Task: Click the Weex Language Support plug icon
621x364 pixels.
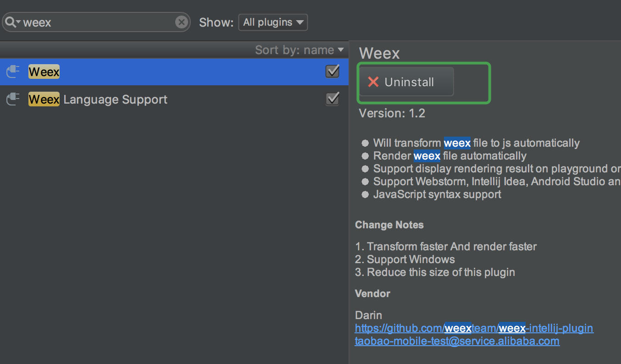Action: click(13, 99)
